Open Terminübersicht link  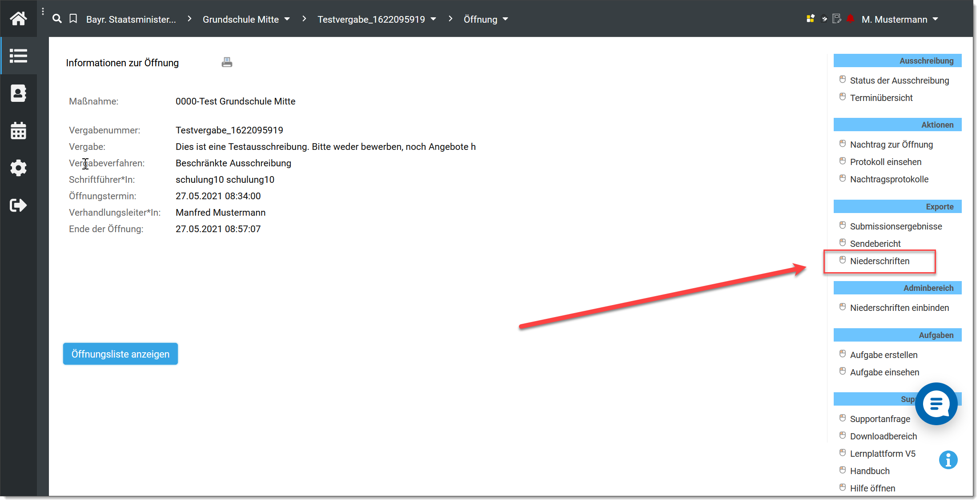tap(881, 98)
